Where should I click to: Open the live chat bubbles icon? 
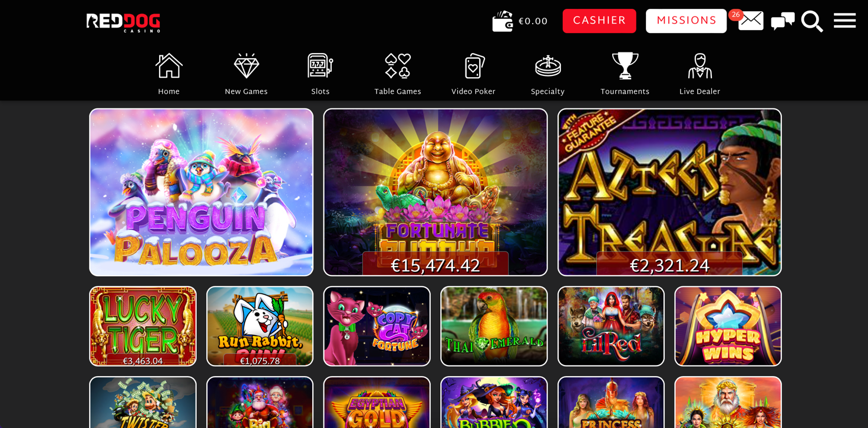pos(783,21)
